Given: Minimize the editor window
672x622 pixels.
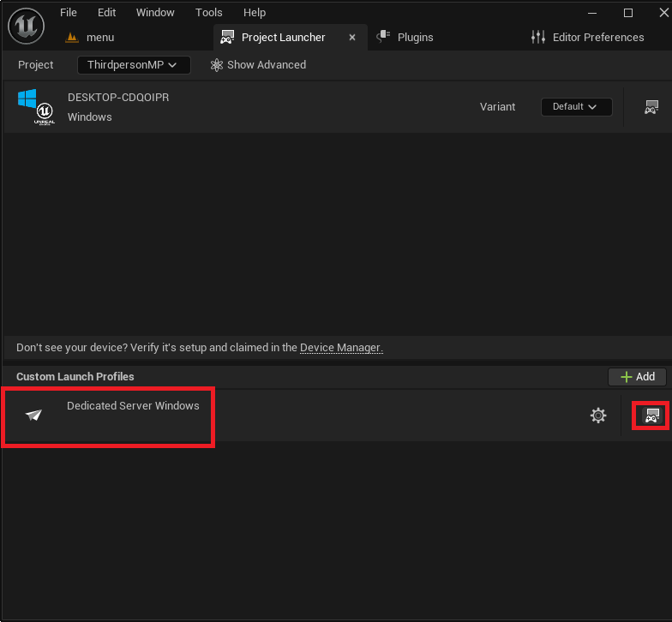Looking at the screenshot, I should point(592,13).
